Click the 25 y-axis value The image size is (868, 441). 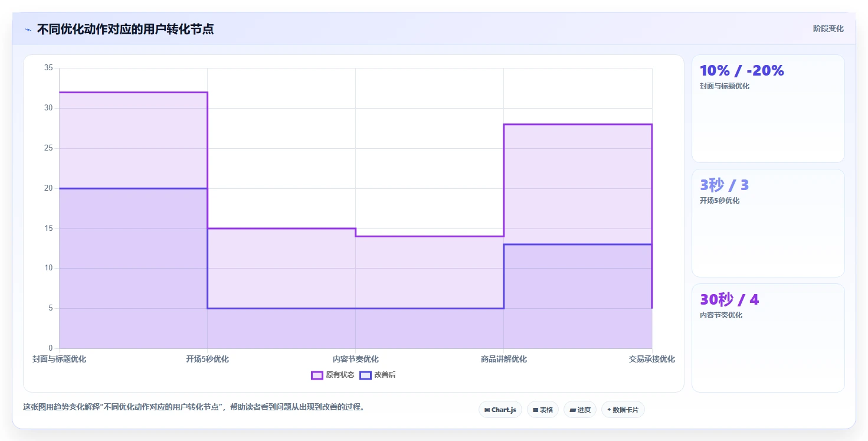tap(48, 148)
